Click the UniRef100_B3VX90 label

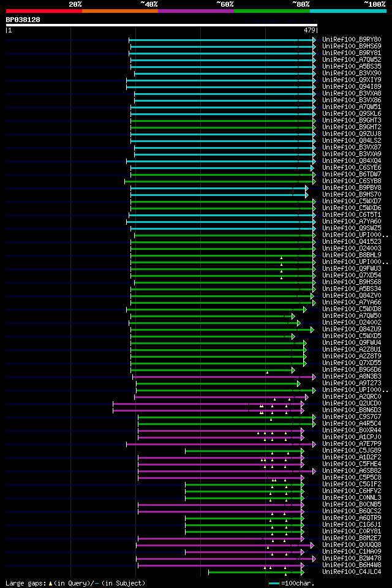(352, 73)
